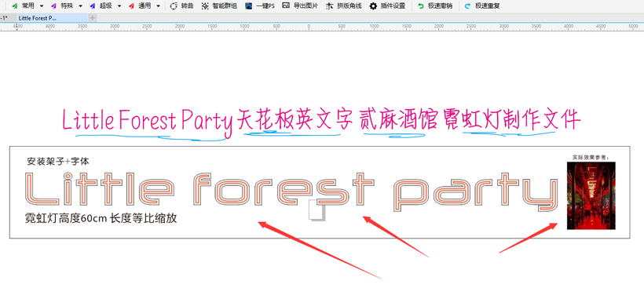Expand the 常用 dropdown arrow

click(x=42, y=6)
